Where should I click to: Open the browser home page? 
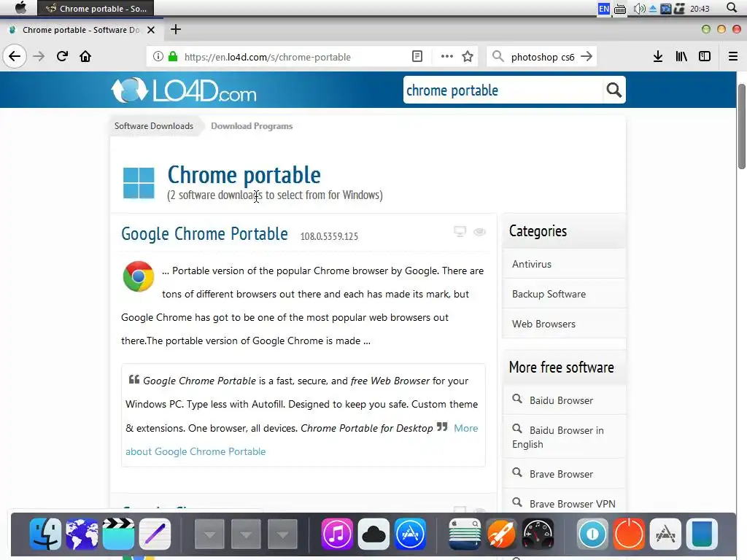pos(85,57)
